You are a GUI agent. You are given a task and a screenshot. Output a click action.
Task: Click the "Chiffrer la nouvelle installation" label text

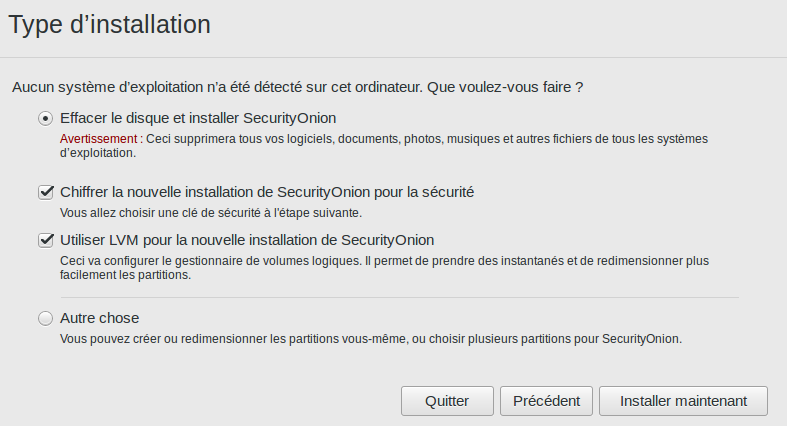(x=267, y=191)
